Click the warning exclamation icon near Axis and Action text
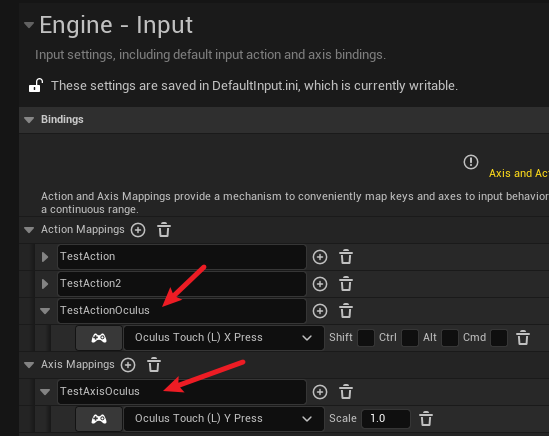The height and width of the screenshot is (436, 549). [x=471, y=162]
